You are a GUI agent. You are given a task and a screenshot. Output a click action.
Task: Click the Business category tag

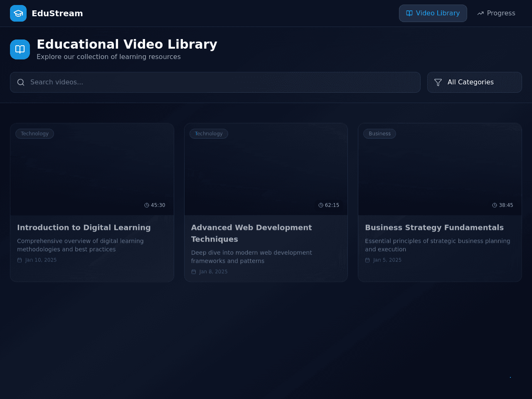coord(379,133)
